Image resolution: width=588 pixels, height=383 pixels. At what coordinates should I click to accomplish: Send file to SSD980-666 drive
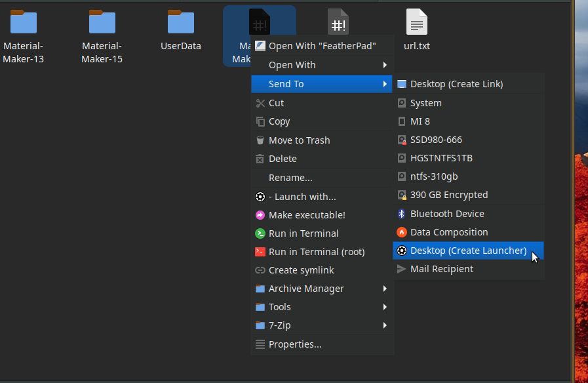click(x=436, y=140)
